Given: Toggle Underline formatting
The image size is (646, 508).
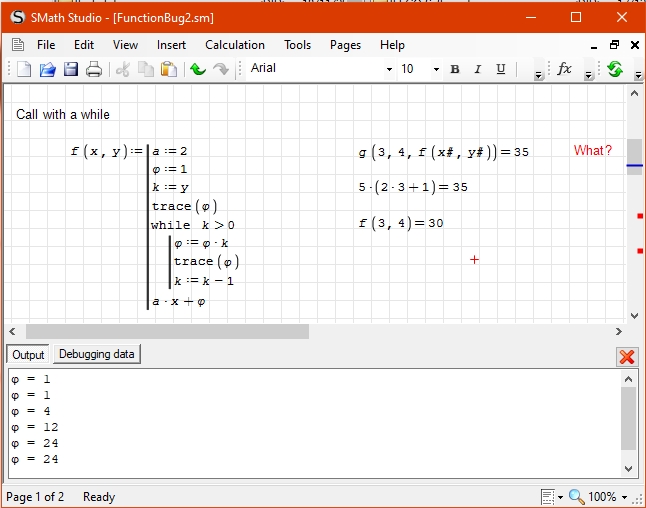Looking at the screenshot, I should (x=501, y=69).
